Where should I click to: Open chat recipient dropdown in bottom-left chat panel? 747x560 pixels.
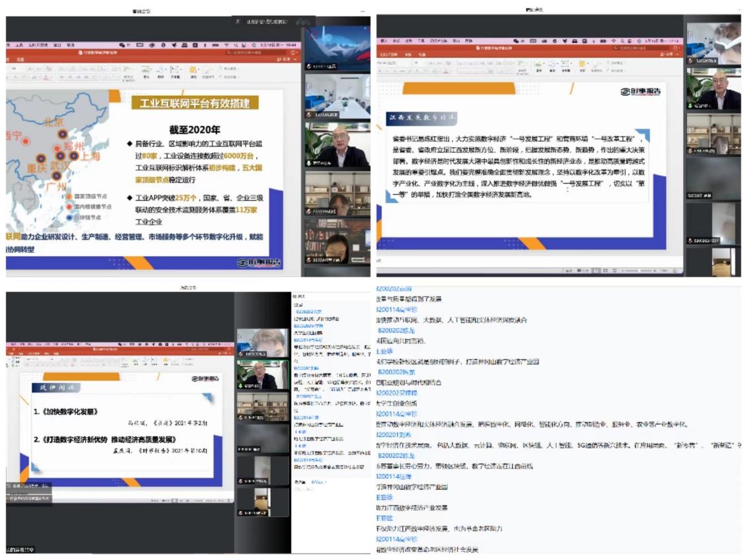[318, 482]
